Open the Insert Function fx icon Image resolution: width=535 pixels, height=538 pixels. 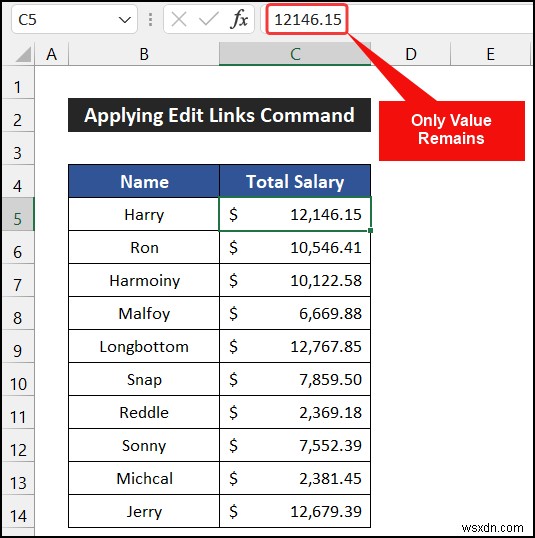point(239,20)
